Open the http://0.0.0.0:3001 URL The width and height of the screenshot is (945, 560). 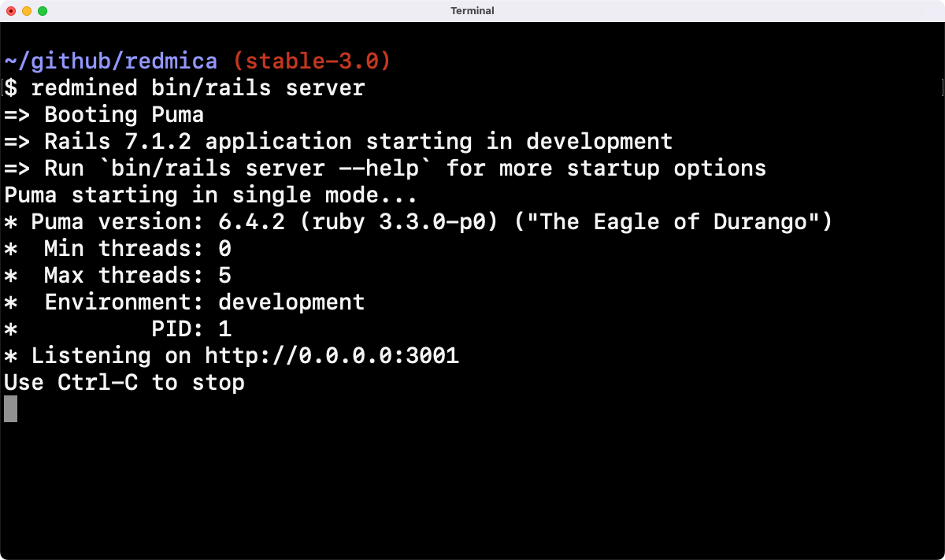pyautogui.click(x=332, y=356)
